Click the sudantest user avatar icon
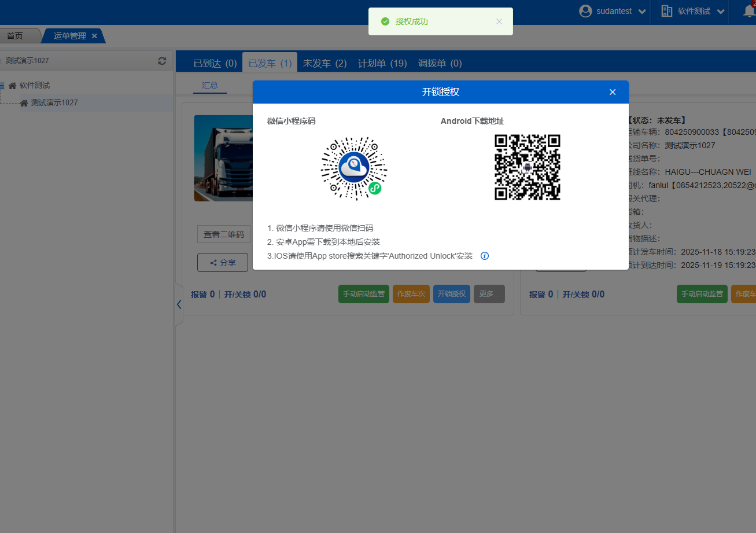 coord(586,11)
